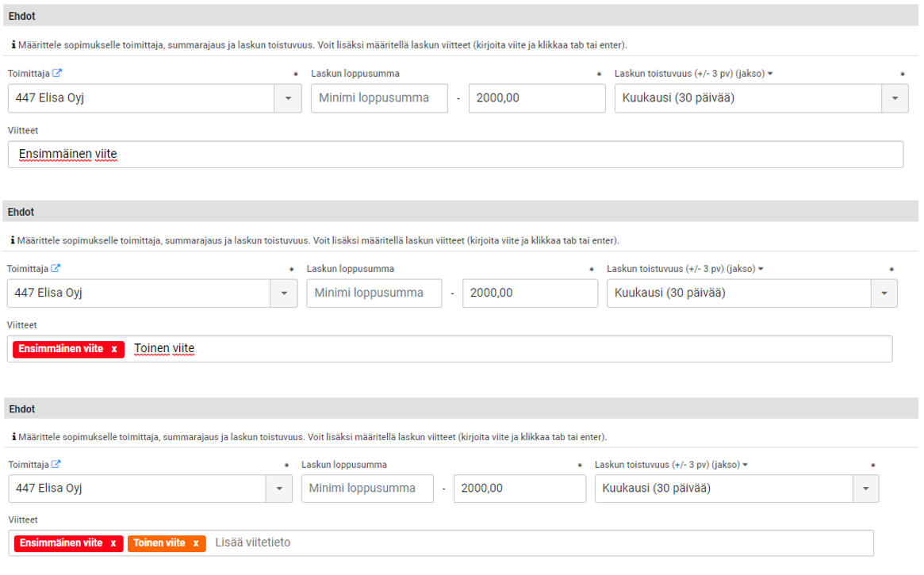Image resolution: width=924 pixels, height=575 pixels.
Task: Open Kuukausi (30 päivää) dropdown in bottom section
Action: tap(865, 489)
